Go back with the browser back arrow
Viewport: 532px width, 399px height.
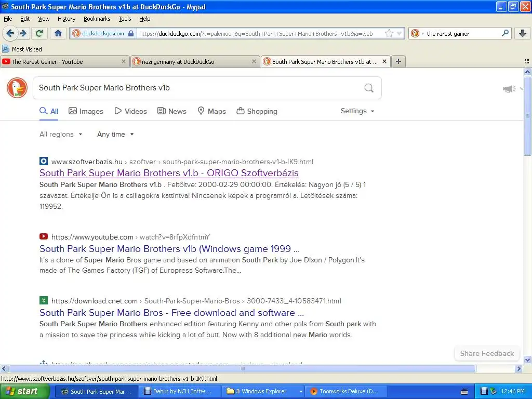(x=10, y=33)
